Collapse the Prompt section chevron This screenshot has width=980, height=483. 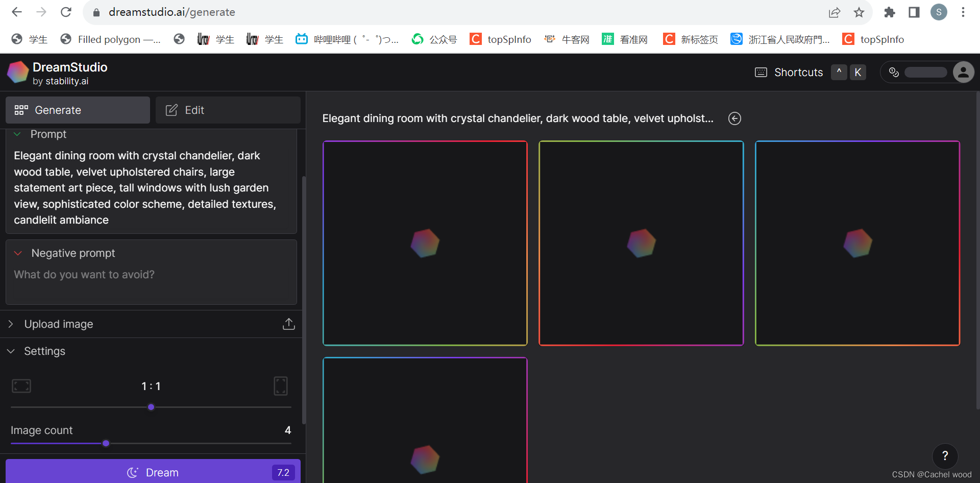pyautogui.click(x=17, y=134)
